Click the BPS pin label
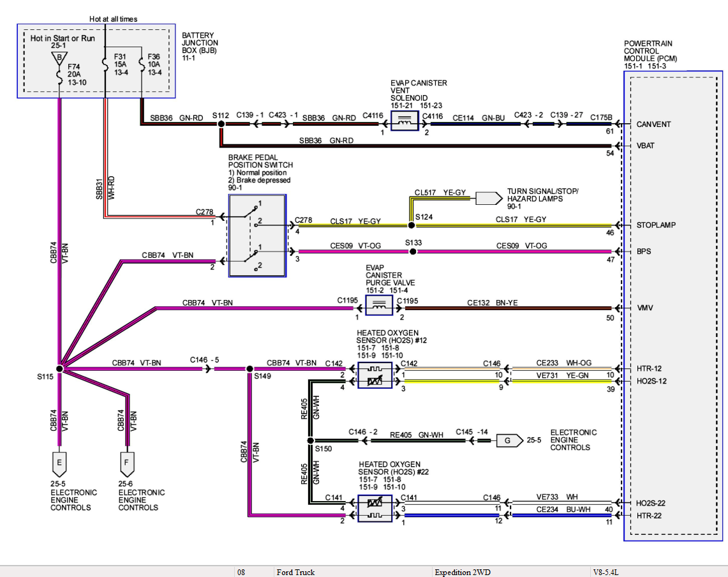The height and width of the screenshot is (577, 728). click(x=644, y=251)
